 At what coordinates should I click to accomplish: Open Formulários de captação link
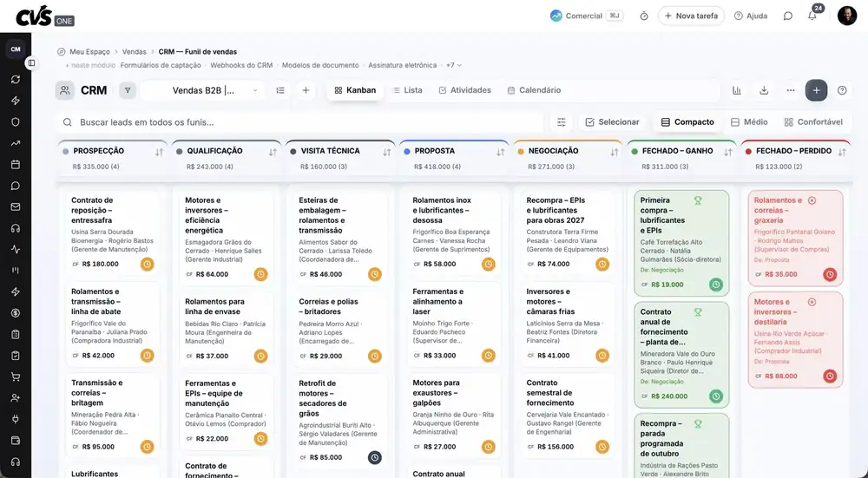tap(161, 65)
